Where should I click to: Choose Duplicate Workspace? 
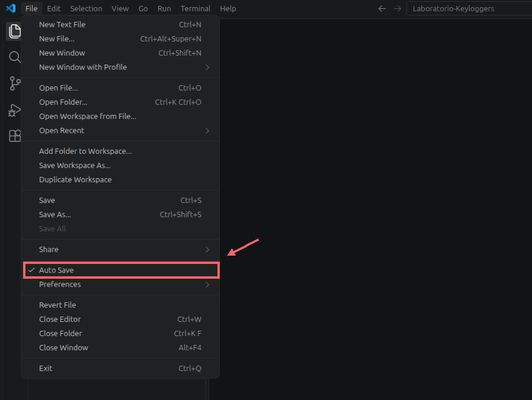click(121, 180)
